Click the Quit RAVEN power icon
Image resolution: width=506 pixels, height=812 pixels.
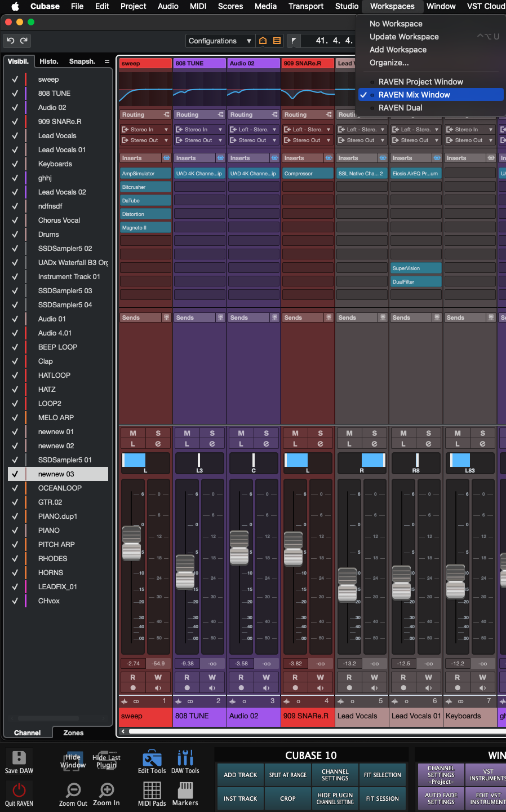point(19,790)
